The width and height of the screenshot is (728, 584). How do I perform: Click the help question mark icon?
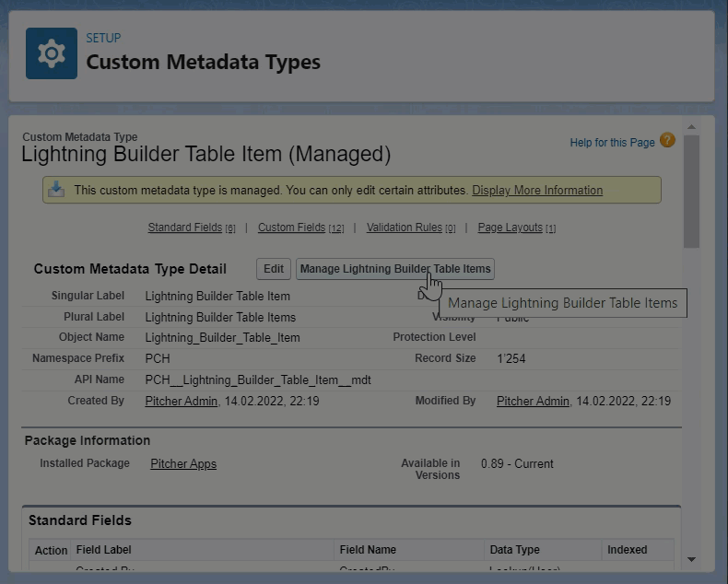pyautogui.click(x=667, y=141)
